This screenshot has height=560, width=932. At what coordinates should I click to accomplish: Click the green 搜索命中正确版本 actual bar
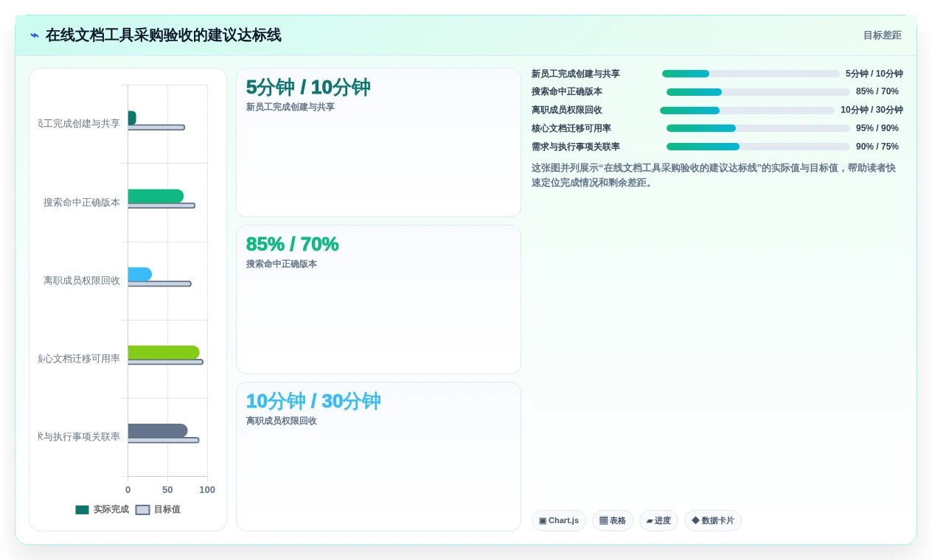click(156, 196)
